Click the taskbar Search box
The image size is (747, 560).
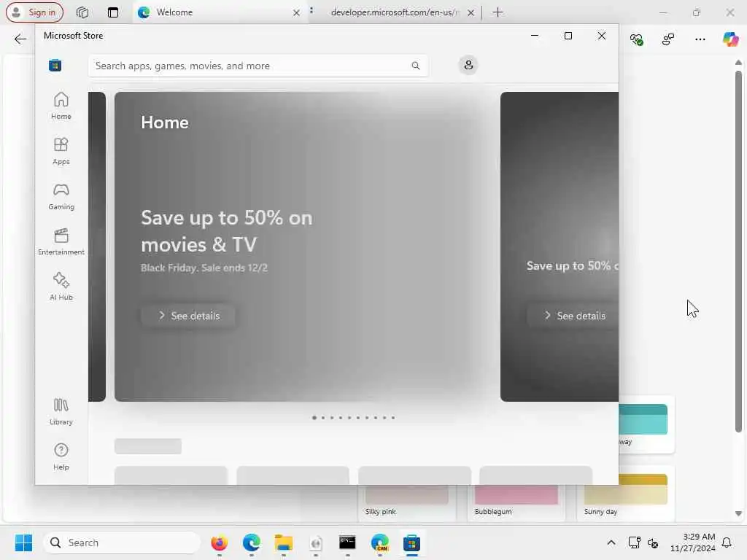(x=122, y=542)
